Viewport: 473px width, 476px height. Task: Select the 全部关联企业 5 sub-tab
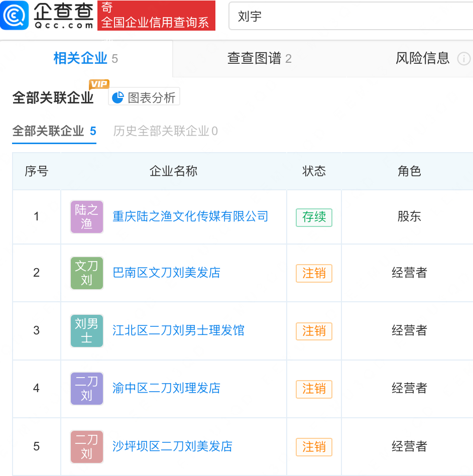click(54, 131)
